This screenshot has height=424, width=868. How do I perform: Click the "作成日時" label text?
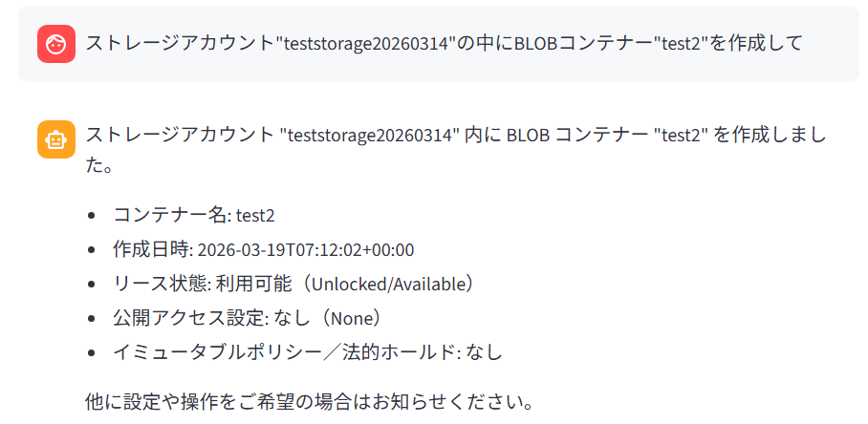coord(151,250)
